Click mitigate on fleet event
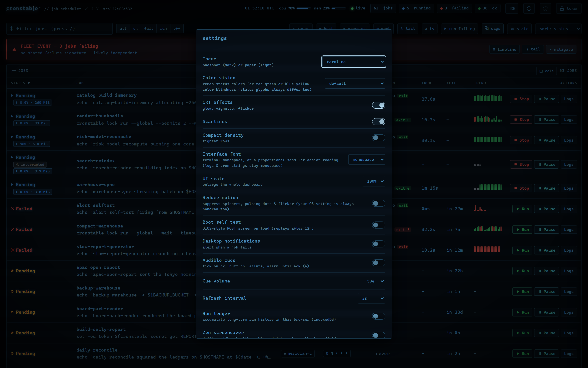 click(561, 49)
